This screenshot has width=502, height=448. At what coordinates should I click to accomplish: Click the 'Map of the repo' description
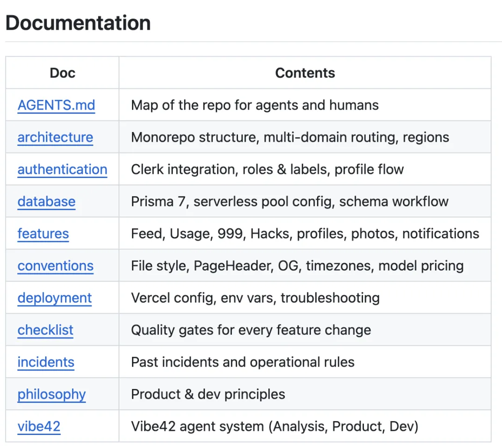pyautogui.click(x=255, y=105)
